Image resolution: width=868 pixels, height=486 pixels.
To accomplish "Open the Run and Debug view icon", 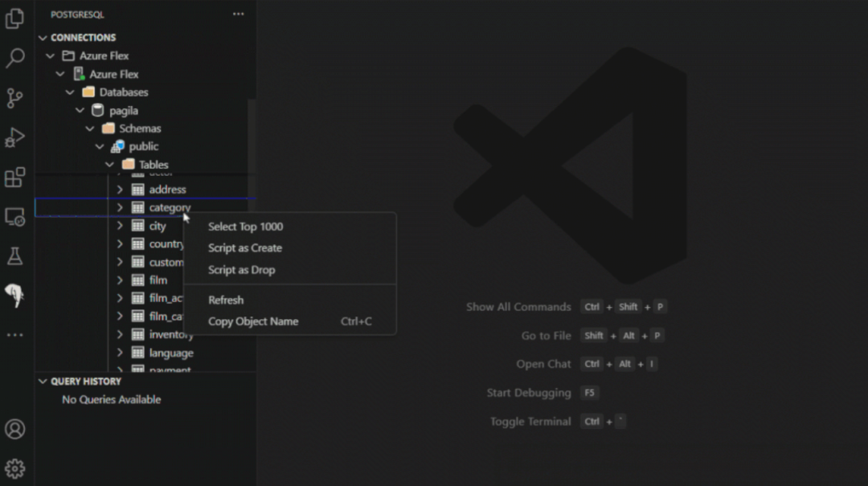I will point(15,137).
